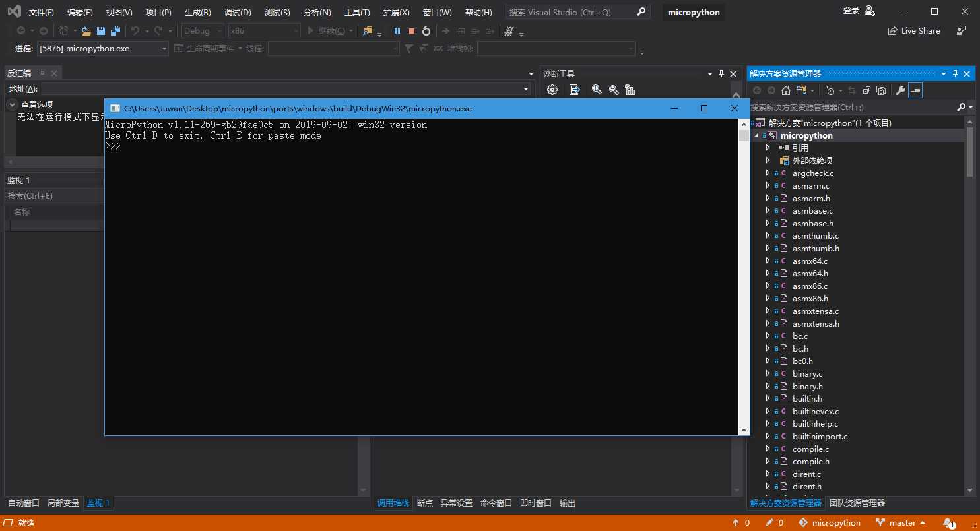Open the File (文件) menu
This screenshot has width=980, height=531.
click(42, 13)
